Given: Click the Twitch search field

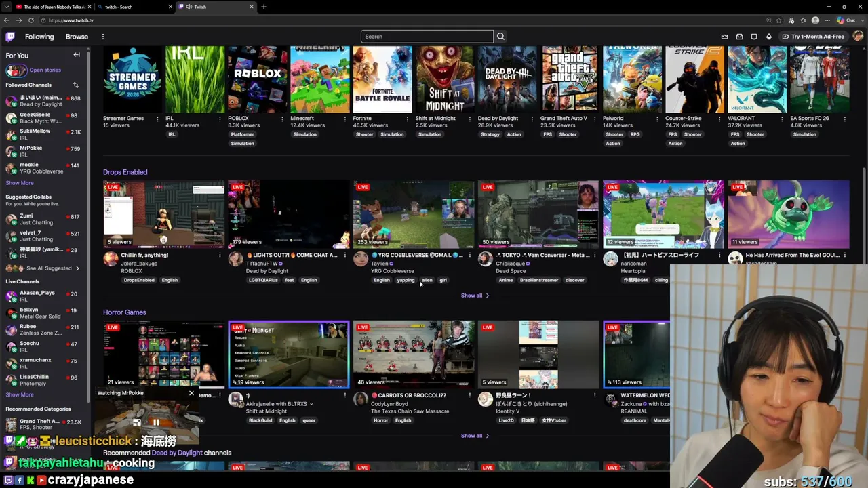Looking at the screenshot, I should pos(427,37).
